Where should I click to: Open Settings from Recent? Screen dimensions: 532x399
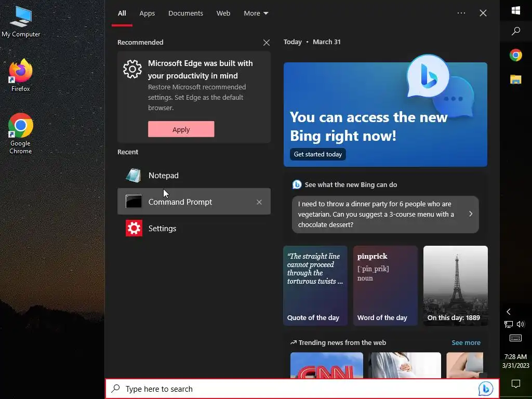tap(194, 229)
